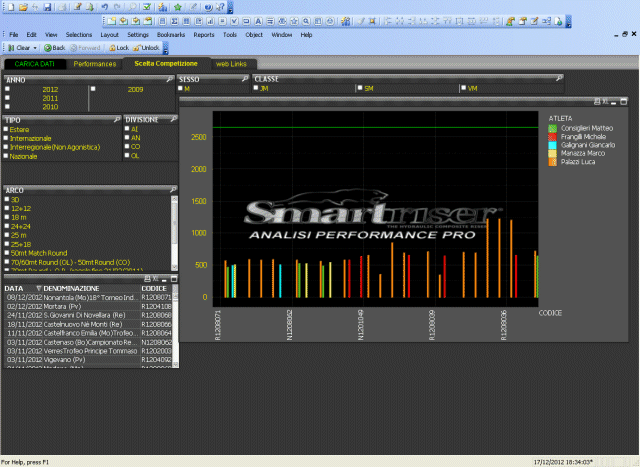Select Nazionale in TIPO list
Screen dimensions: 640x467
point(23,156)
